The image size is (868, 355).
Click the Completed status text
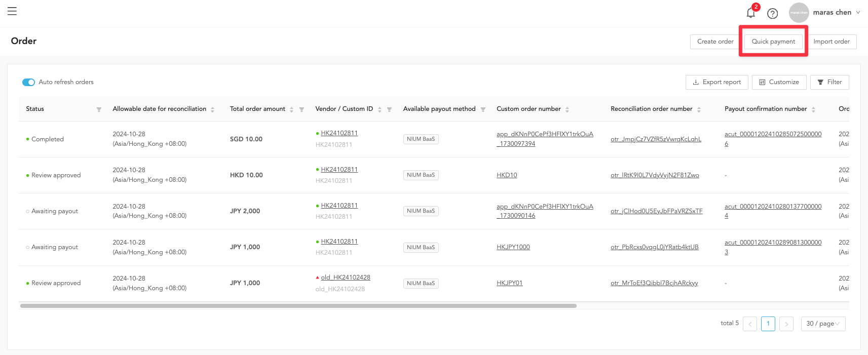pos(48,139)
